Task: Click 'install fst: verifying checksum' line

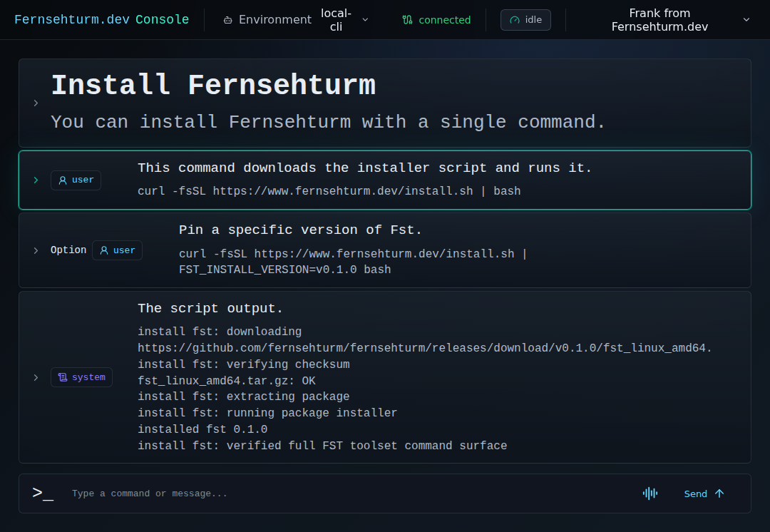Action: (x=244, y=364)
